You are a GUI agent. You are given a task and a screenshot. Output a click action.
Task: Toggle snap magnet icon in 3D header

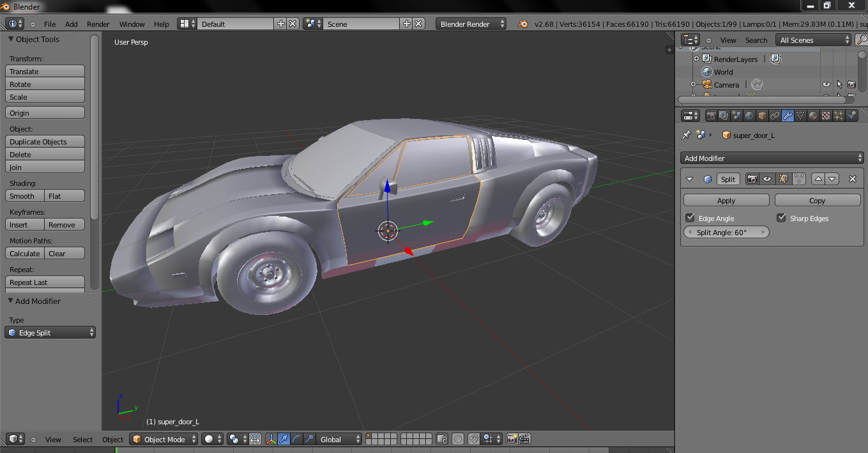(473, 439)
